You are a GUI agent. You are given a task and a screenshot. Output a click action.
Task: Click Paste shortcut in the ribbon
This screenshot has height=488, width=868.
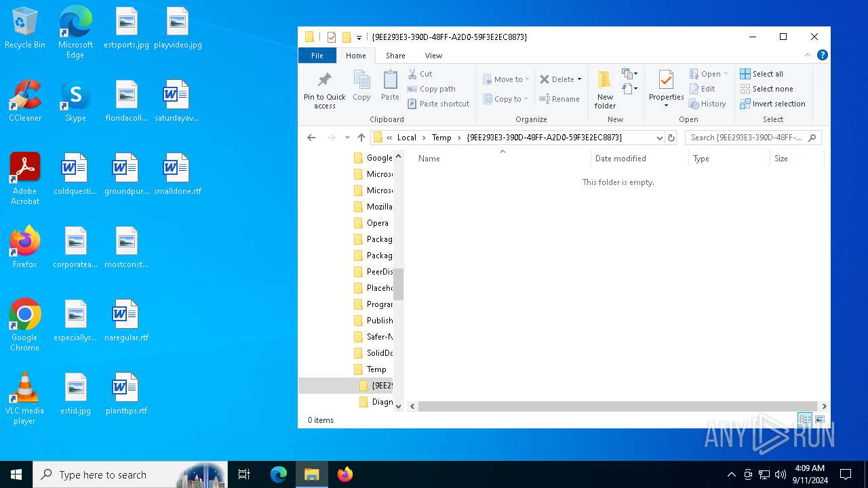point(438,104)
